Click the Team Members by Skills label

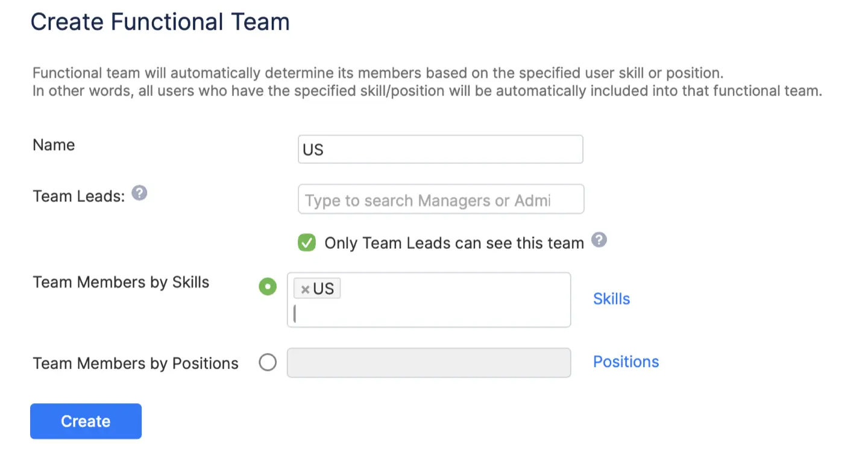pos(121,281)
